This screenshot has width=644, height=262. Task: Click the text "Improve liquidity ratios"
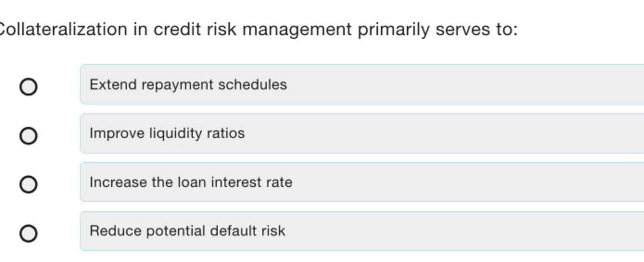167,134
